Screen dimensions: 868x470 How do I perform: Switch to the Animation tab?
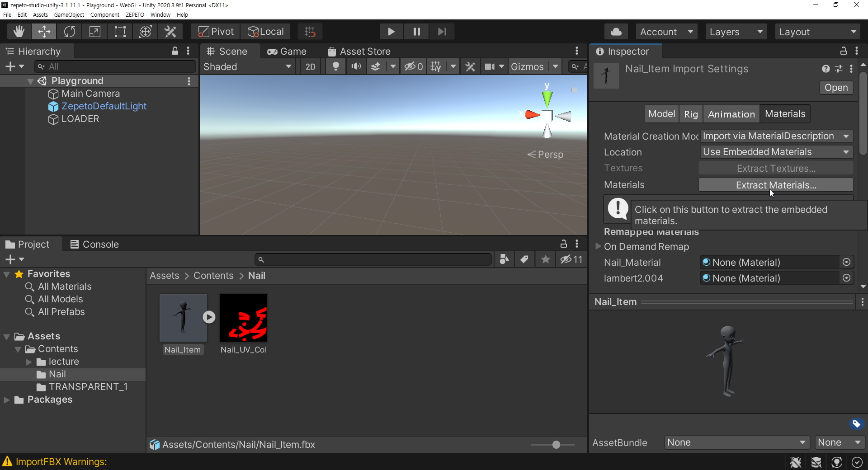[x=731, y=114]
